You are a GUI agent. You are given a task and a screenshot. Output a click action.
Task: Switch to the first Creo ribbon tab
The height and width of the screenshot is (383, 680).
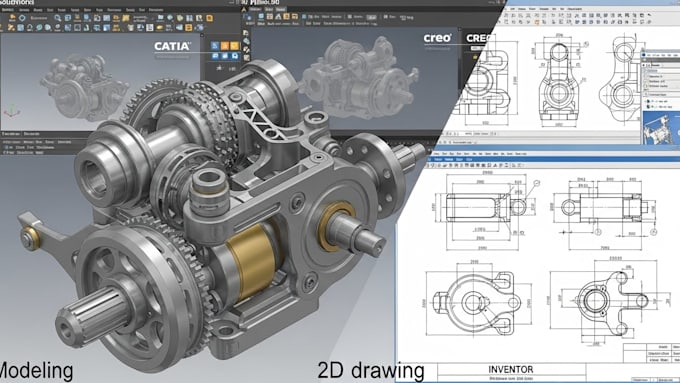tap(255, 9)
